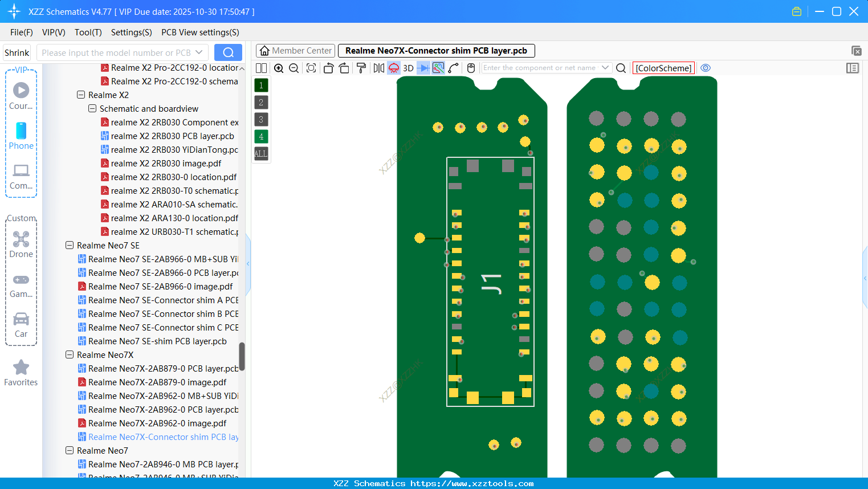Toggle the red highlighted toolbar icon beside 3D

(394, 68)
